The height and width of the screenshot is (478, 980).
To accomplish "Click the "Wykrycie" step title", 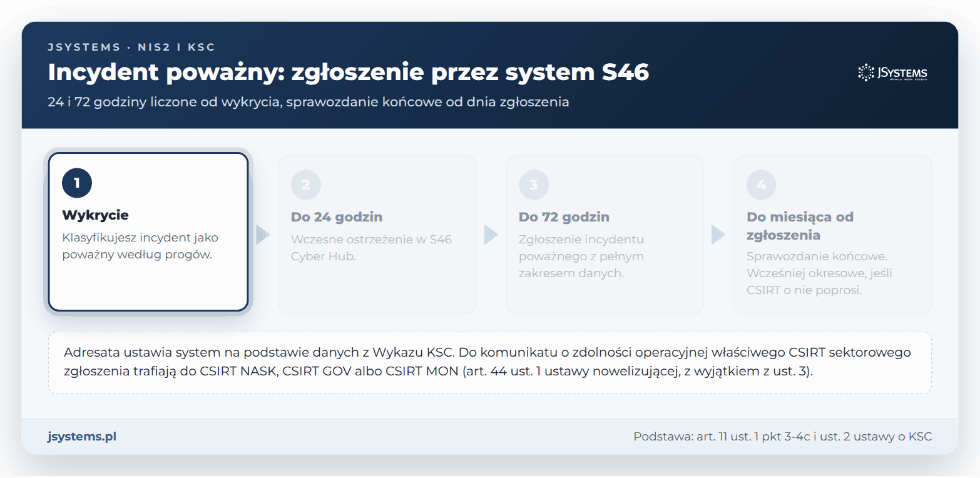I will click(95, 215).
